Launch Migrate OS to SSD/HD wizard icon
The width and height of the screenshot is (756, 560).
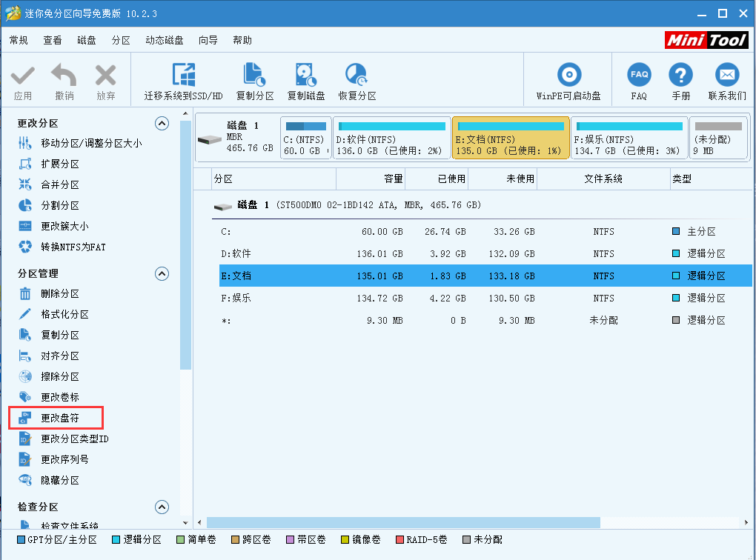(184, 75)
